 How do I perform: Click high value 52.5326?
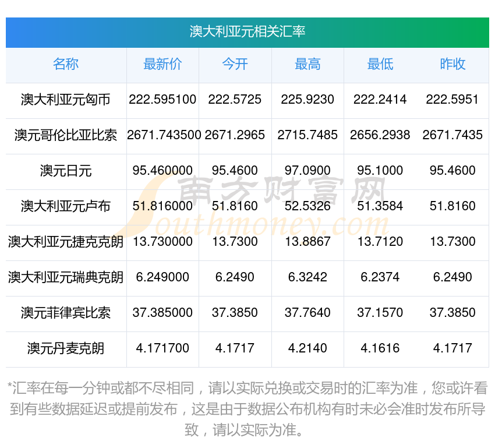[307, 206]
